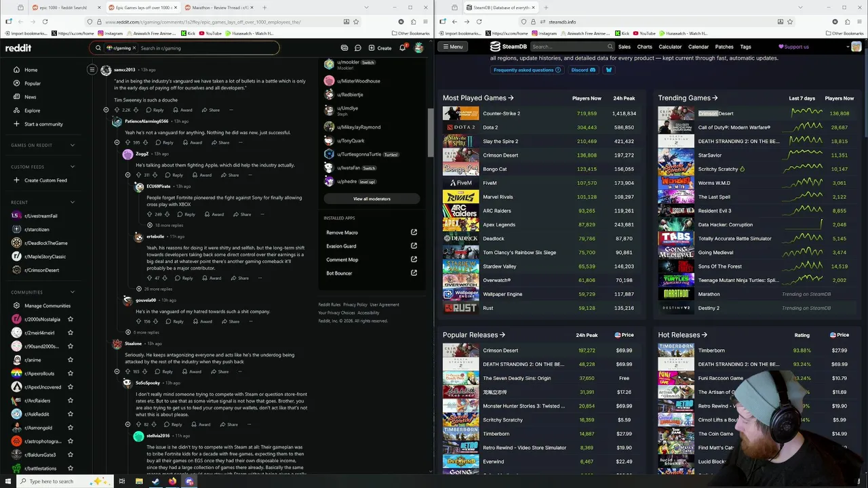Viewport: 868px width, 488px height.
Task: Collapse Custom Feeds section
Action: [73, 167]
